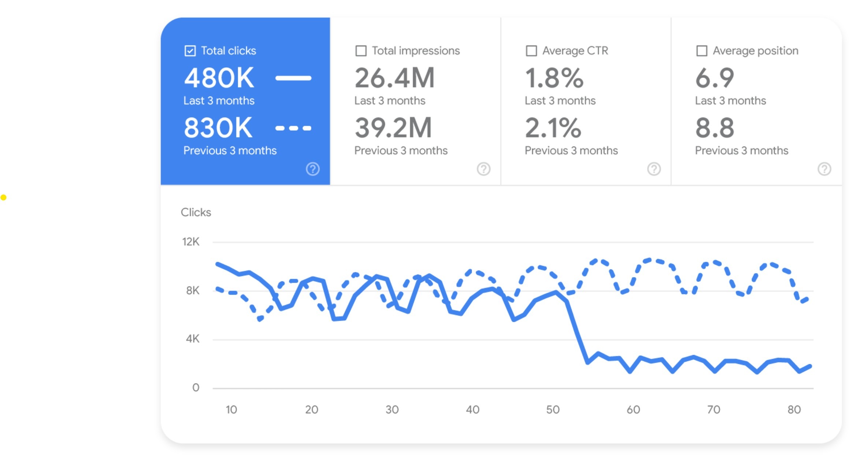Click the yellow dot at screen left edge
The image size is (868, 459).
click(x=4, y=197)
